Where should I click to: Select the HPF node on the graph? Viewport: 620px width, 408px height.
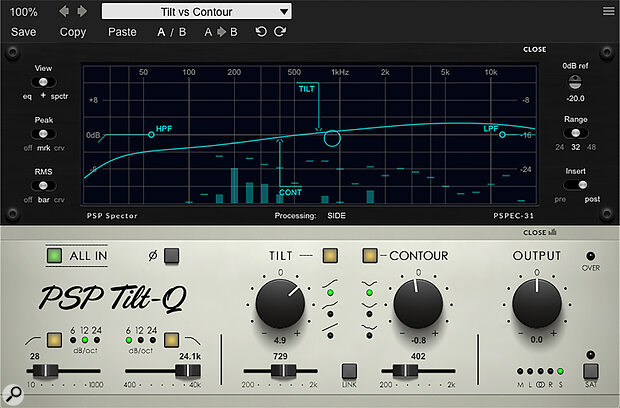151,135
